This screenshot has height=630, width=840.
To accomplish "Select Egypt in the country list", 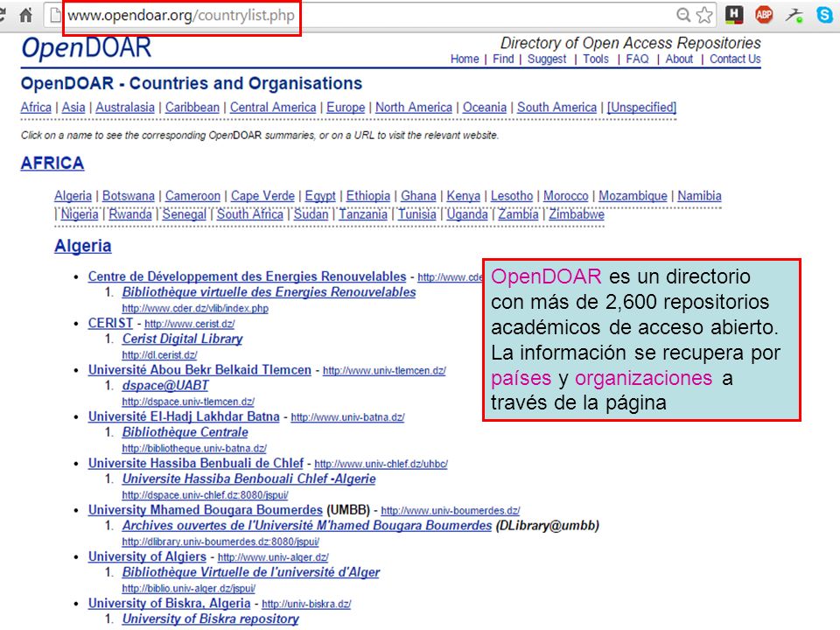I will [320, 196].
